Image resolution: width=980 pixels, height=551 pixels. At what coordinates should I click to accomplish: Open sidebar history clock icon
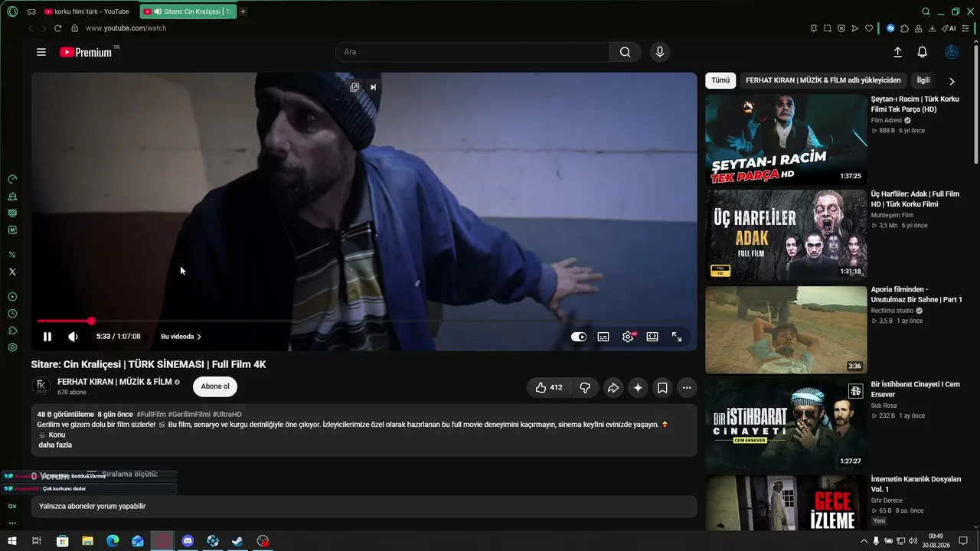(12, 314)
